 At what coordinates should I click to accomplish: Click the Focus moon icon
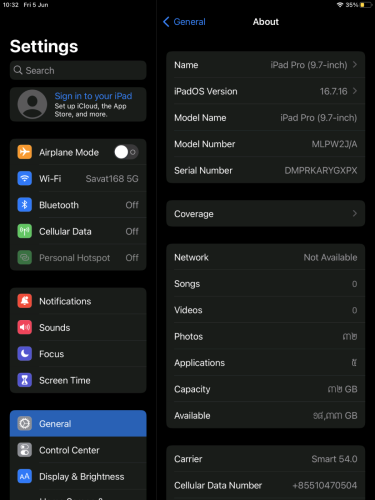(25, 354)
